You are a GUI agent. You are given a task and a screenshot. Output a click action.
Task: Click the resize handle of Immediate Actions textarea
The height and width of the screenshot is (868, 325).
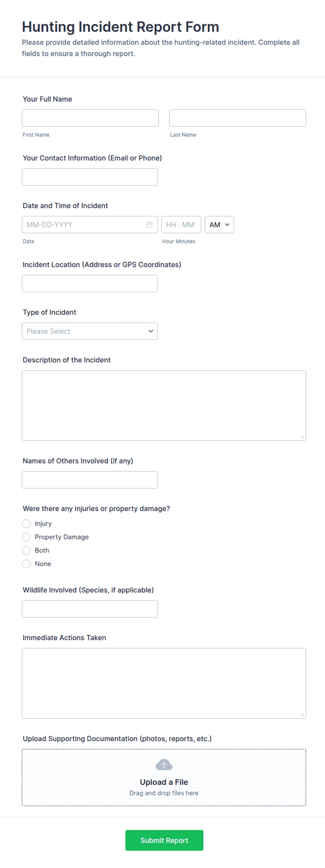coord(303,715)
